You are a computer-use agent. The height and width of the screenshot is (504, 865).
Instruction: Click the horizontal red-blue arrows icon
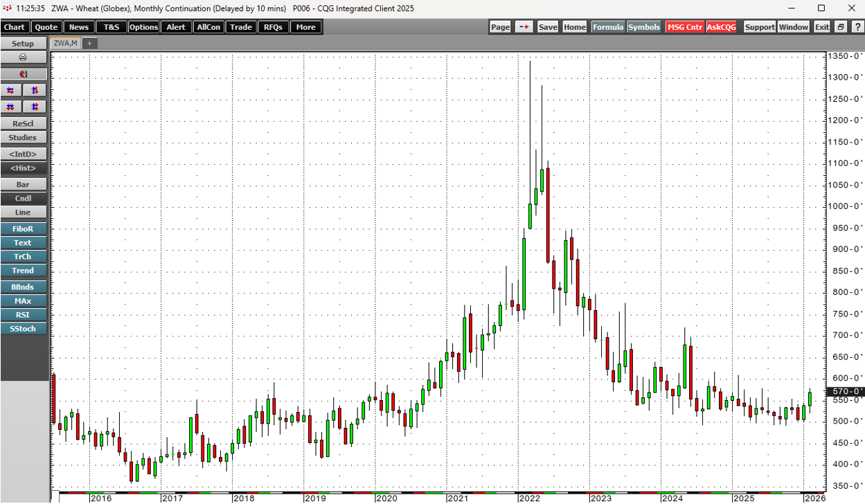10,91
